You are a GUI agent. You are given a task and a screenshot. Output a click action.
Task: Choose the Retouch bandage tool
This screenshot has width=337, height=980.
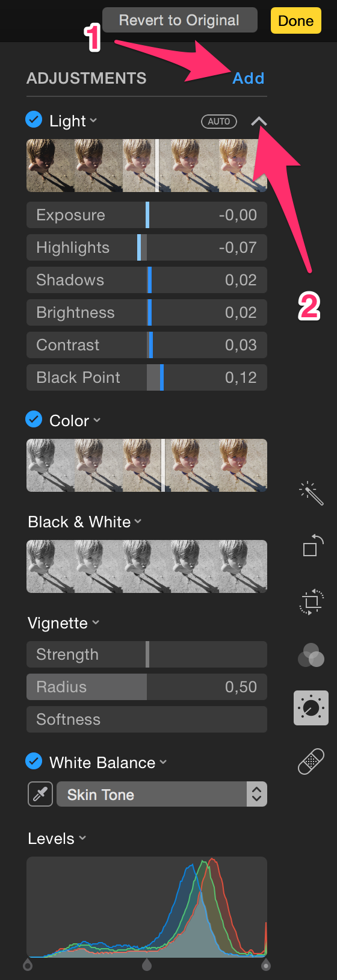(x=311, y=761)
